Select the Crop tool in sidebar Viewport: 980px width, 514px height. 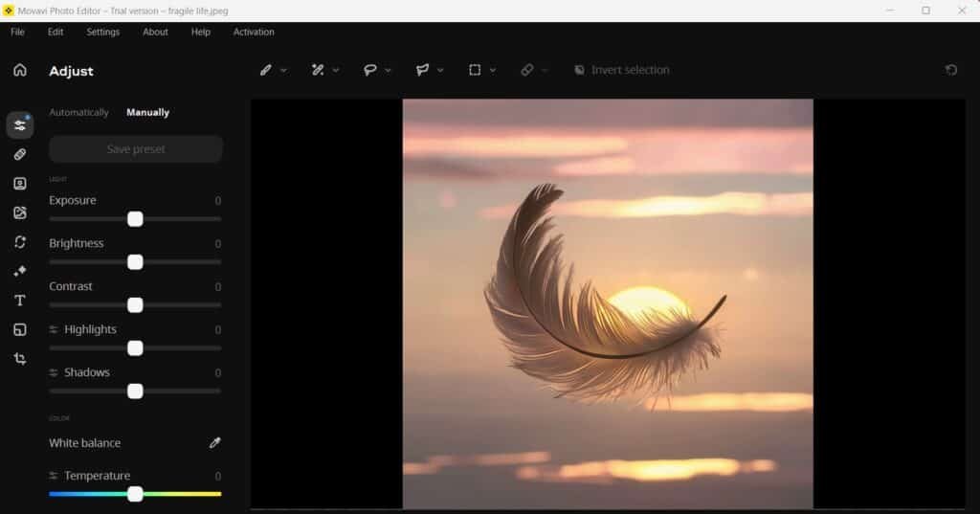[19, 359]
